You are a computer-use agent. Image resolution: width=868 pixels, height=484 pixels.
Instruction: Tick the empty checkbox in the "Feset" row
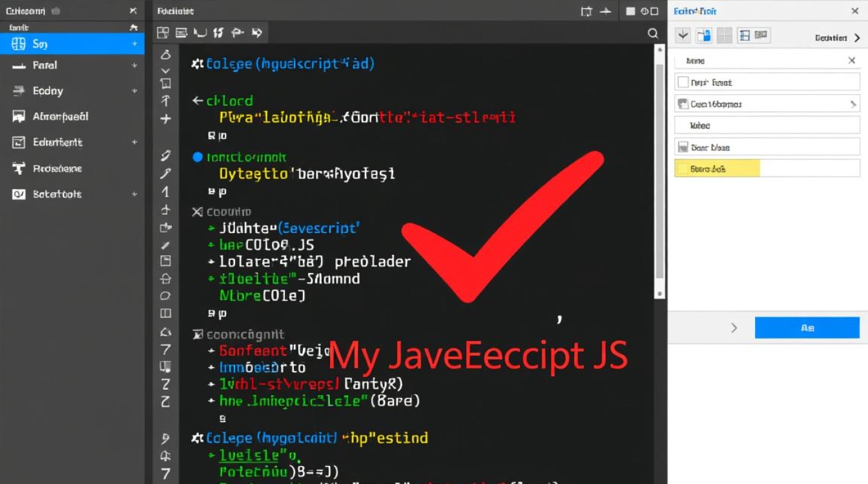click(x=683, y=82)
